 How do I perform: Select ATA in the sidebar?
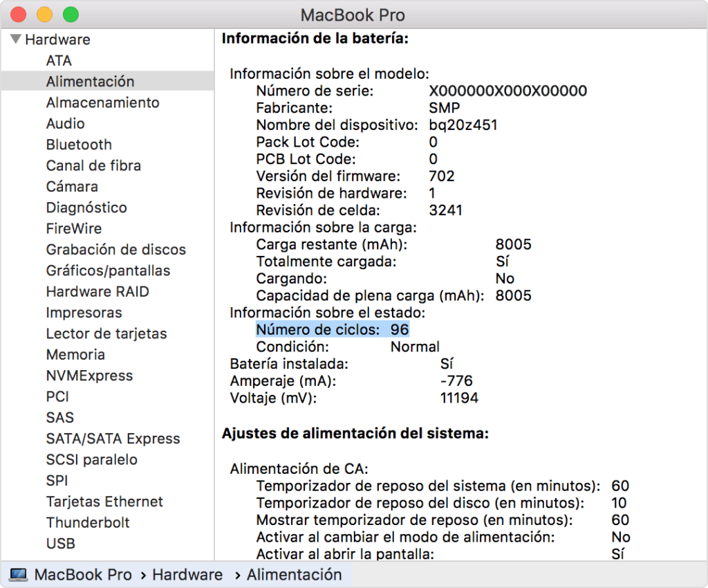[59, 60]
